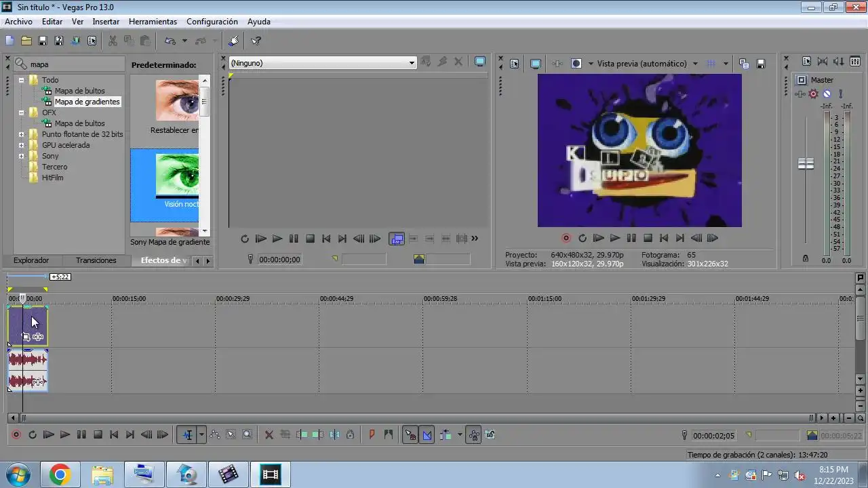The image size is (868, 488).
Task: Click the Project Properties icon in main toolbar
Action: pyautogui.click(x=92, y=41)
